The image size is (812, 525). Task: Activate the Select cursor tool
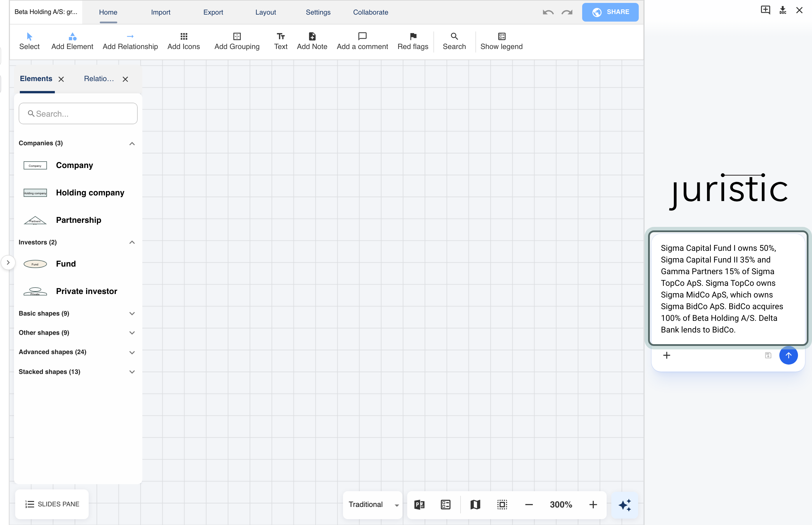(29, 41)
